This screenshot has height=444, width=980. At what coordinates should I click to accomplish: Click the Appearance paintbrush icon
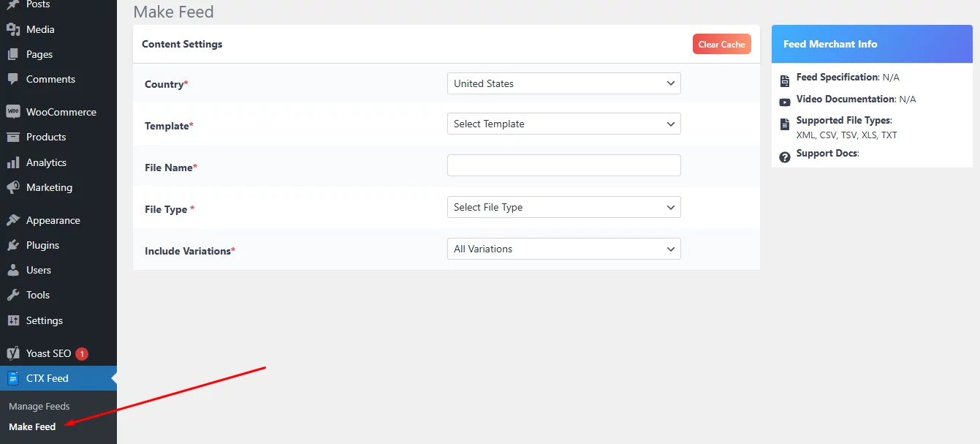click(x=13, y=220)
